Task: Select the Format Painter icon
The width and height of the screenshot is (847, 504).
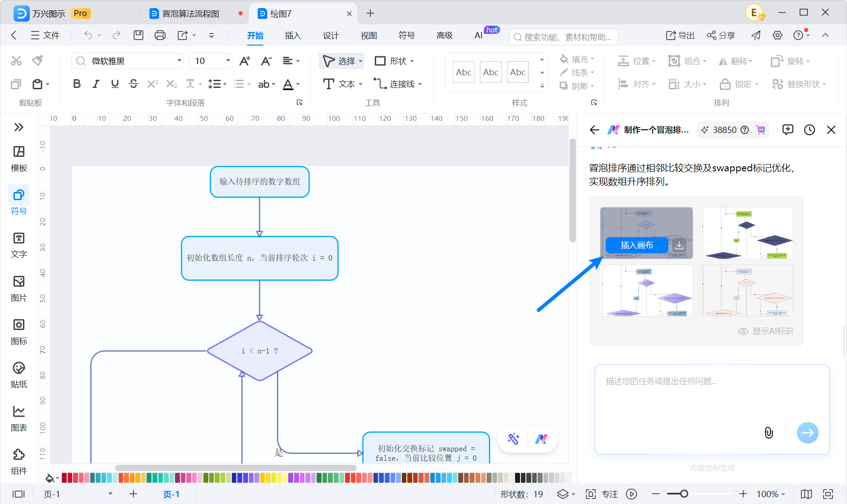Action: coord(38,60)
